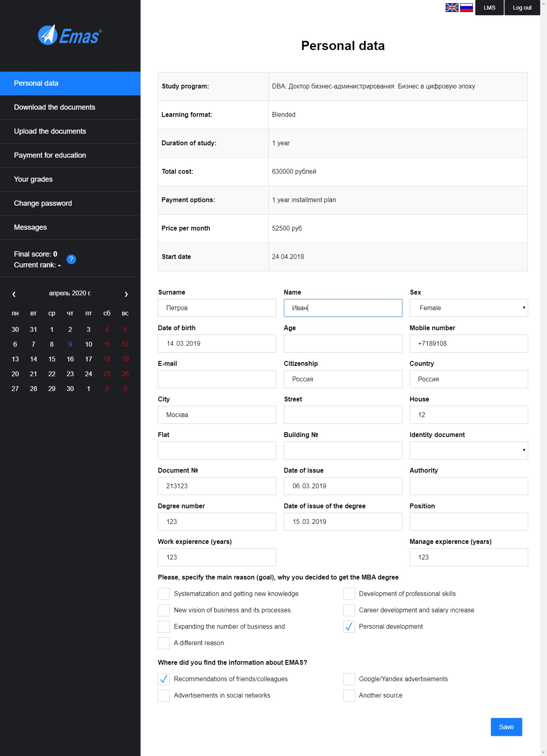Check New vision of business and its processes
The width and height of the screenshot is (547, 756).
[x=164, y=610]
